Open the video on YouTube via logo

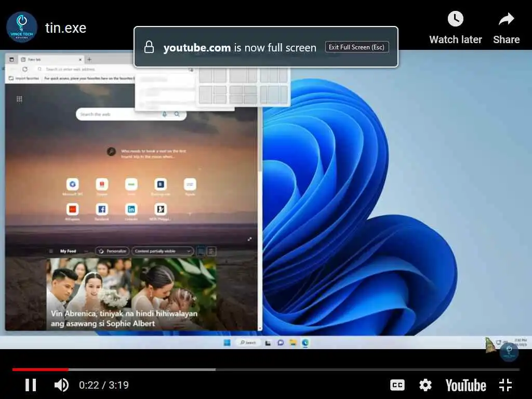click(x=466, y=385)
